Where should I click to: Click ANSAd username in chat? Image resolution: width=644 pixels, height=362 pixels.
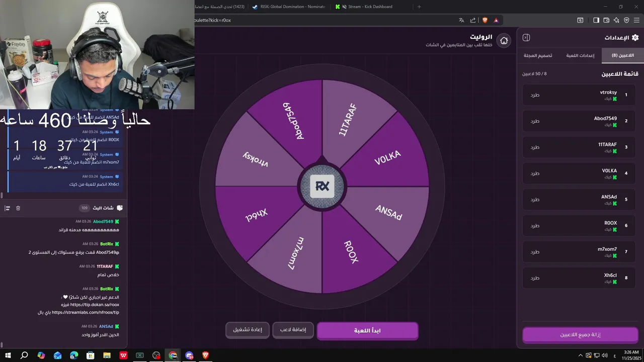[x=106, y=326]
